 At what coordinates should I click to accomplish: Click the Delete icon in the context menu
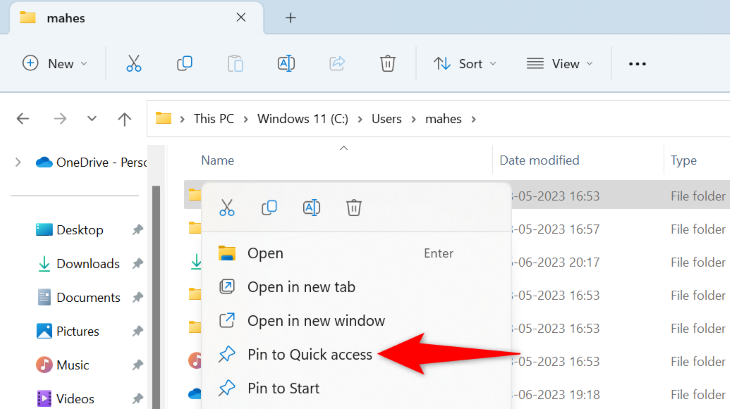click(354, 208)
